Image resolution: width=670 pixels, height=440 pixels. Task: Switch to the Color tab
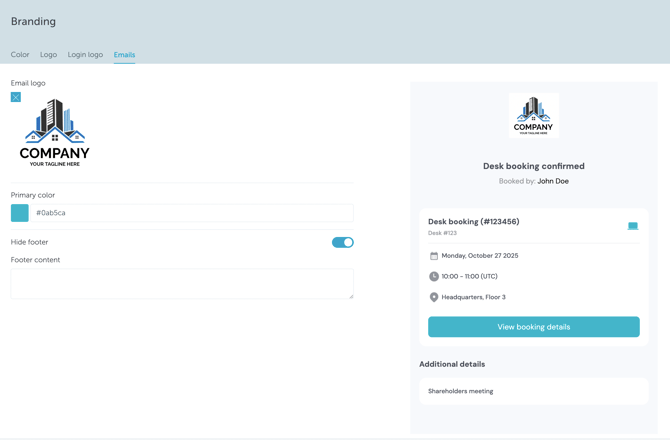coord(20,55)
